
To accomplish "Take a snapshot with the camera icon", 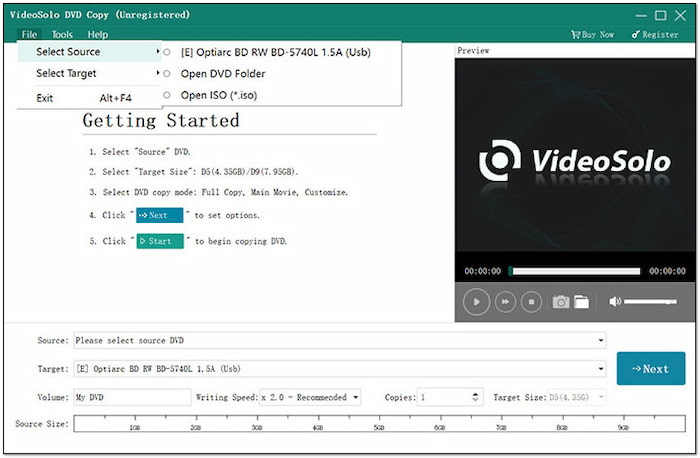I will pos(561,301).
